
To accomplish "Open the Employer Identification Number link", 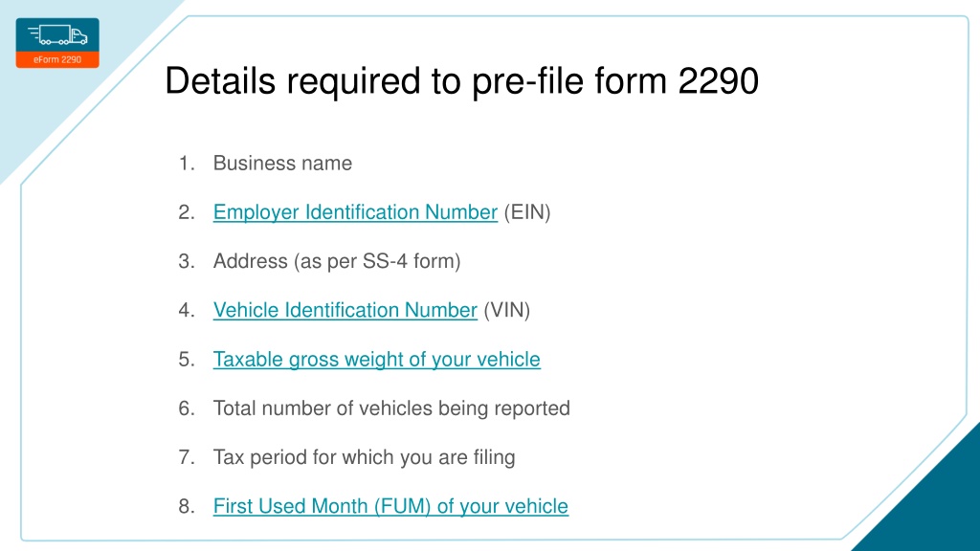I will click(355, 212).
